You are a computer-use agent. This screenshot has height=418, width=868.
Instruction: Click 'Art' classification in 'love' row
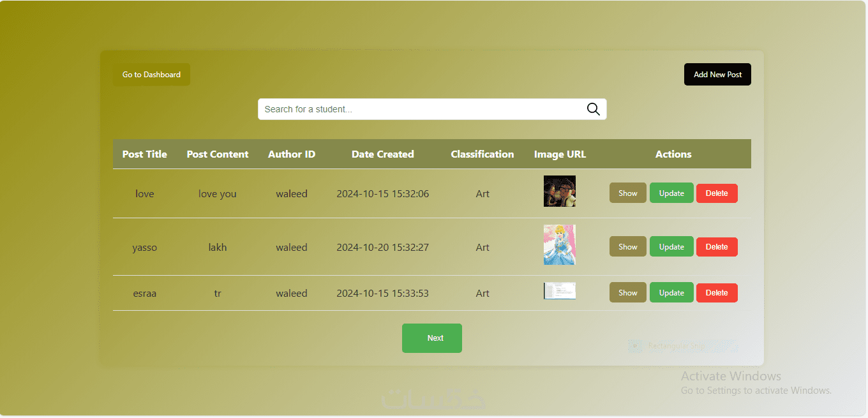click(483, 193)
